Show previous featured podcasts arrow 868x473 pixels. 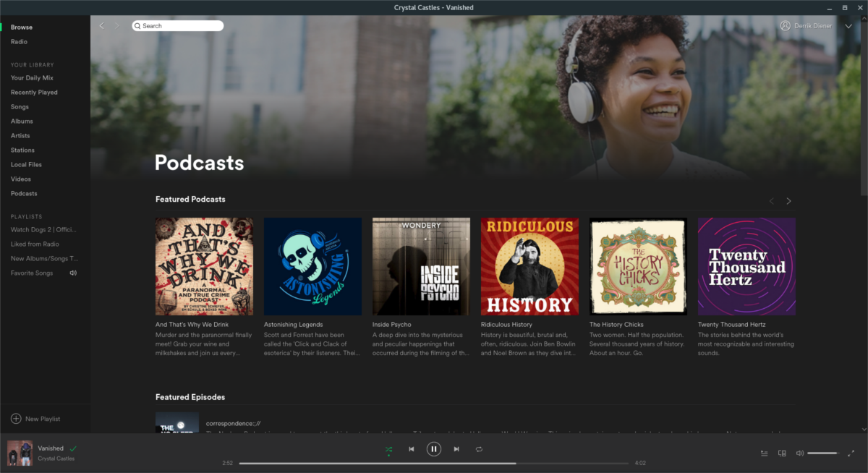(x=772, y=201)
